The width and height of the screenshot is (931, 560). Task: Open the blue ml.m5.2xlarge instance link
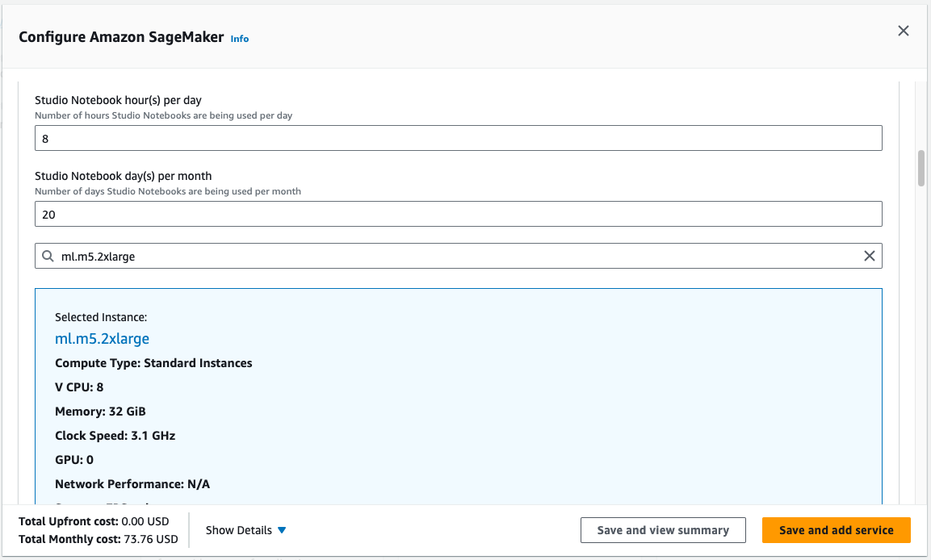[102, 339]
